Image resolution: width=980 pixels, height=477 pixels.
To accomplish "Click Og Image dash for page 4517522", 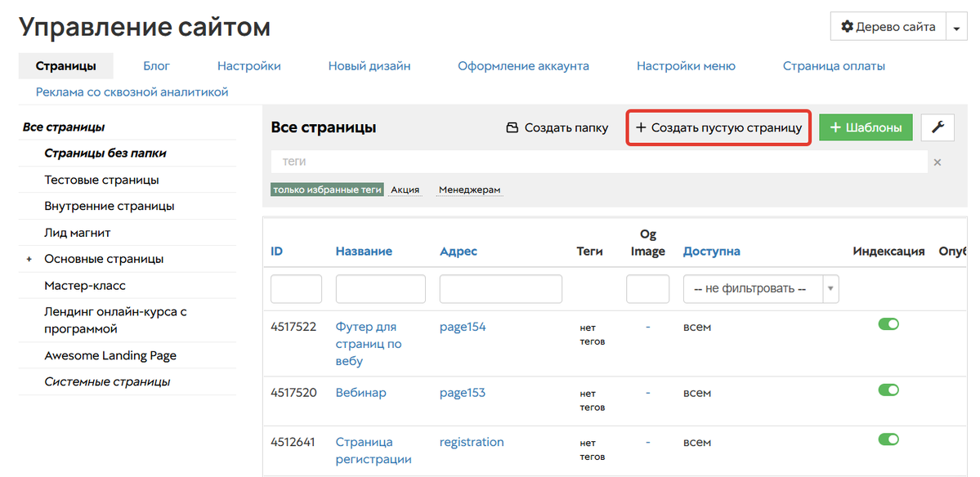I will point(648,327).
